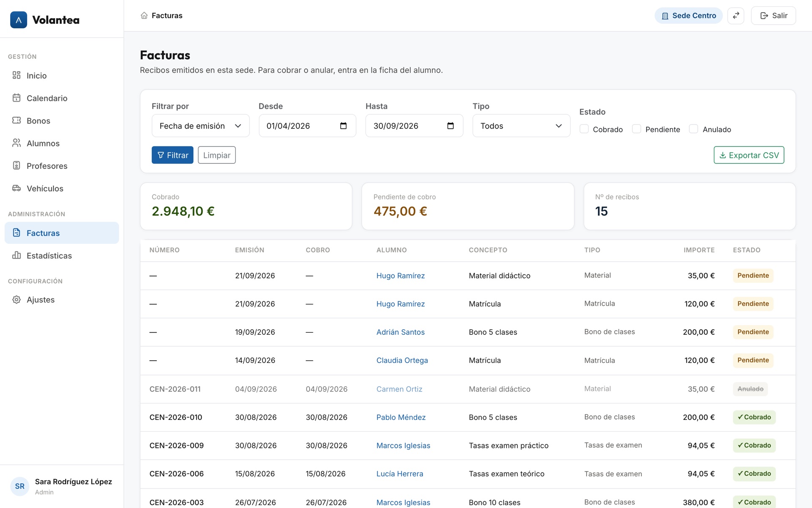Image resolution: width=812 pixels, height=508 pixels.
Task: Click the Anulado badge for CEN-2026-011
Action: [750, 389]
